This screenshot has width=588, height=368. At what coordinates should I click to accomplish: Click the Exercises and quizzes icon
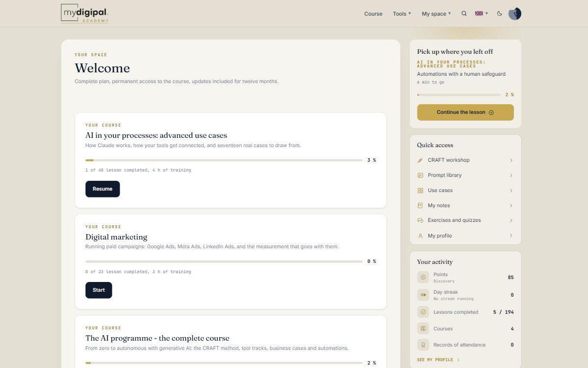click(x=420, y=220)
